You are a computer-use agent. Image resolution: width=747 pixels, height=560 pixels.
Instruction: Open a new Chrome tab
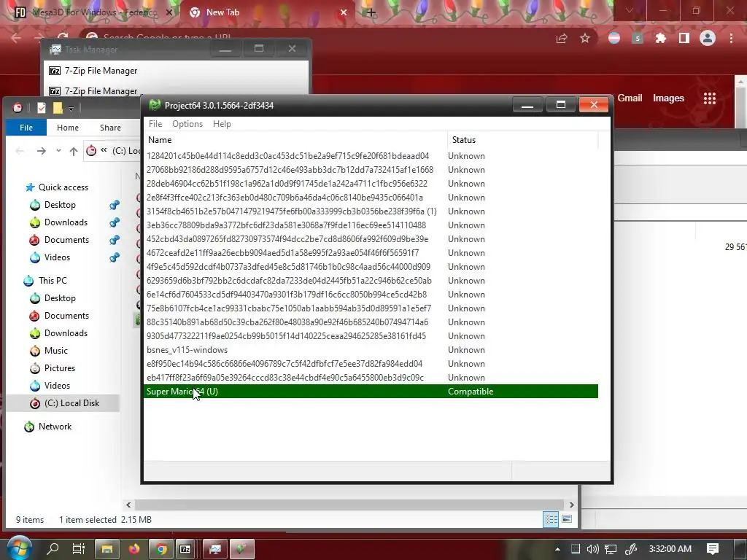[371, 13]
